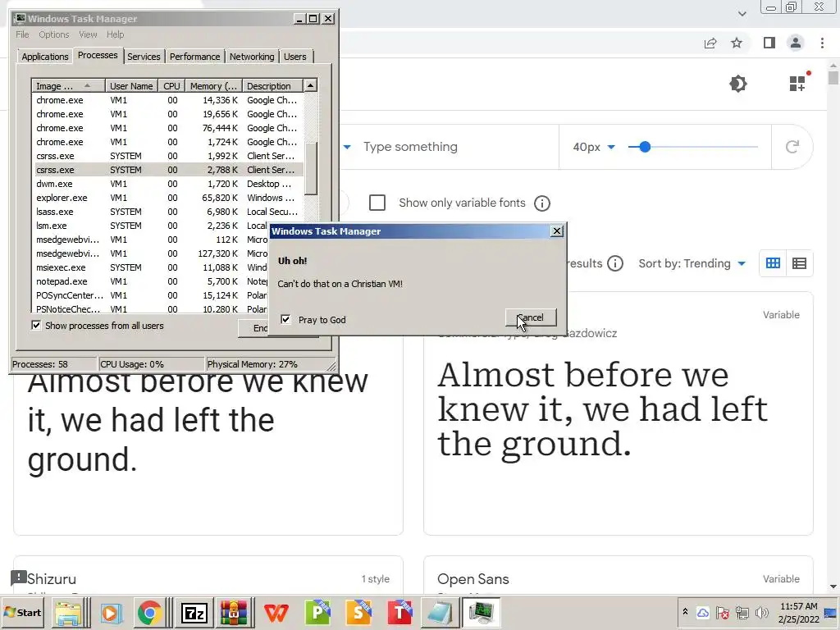The width and height of the screenshot is (840, 630).
Task: Open the orange S taskbar app
Action: pos(358,613)
